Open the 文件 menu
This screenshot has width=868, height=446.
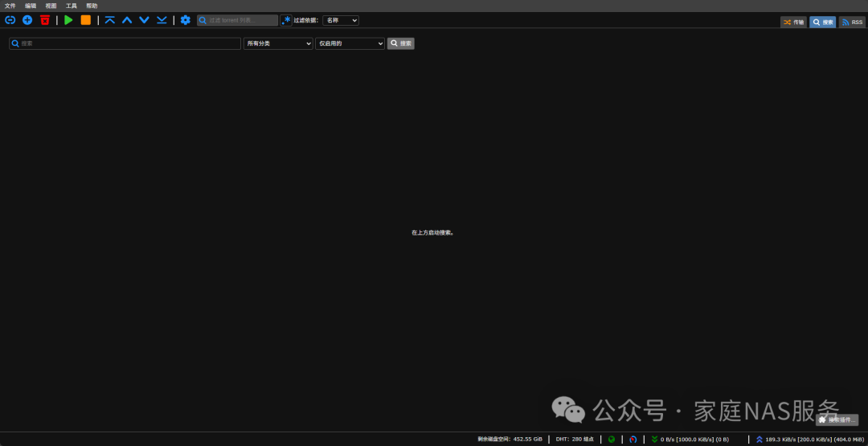pos(10,6)
